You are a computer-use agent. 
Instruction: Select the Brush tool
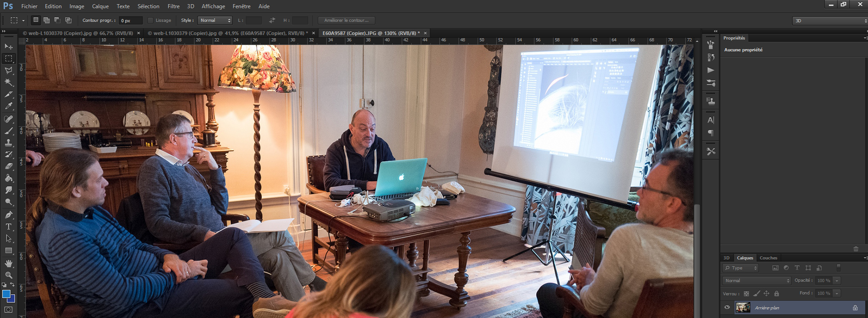(9, 131)
